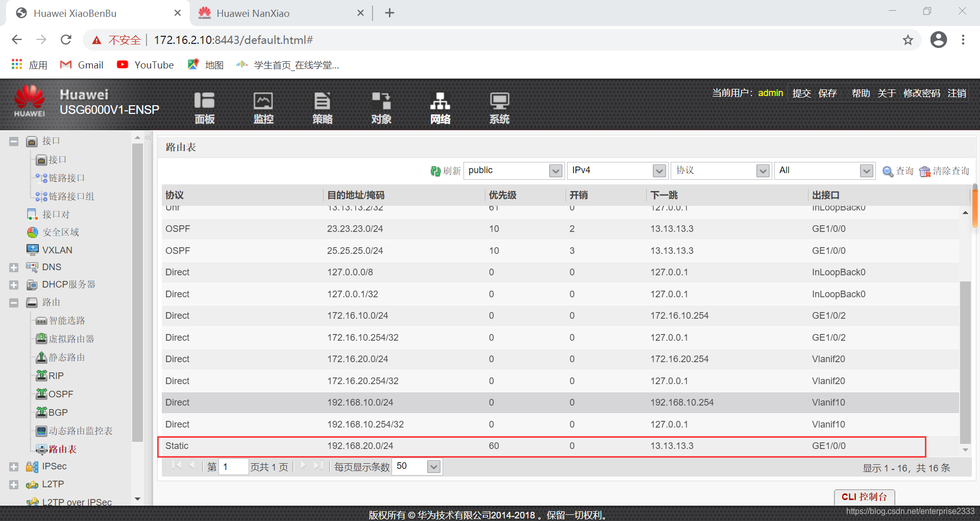
Task: Click the 查询 search magnifier icon
Action: (888, 172)
